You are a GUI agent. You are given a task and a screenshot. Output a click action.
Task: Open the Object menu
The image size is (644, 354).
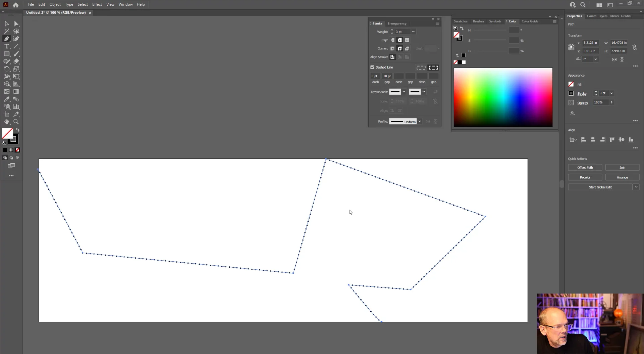pyautogui.click(x=55, y=4)
